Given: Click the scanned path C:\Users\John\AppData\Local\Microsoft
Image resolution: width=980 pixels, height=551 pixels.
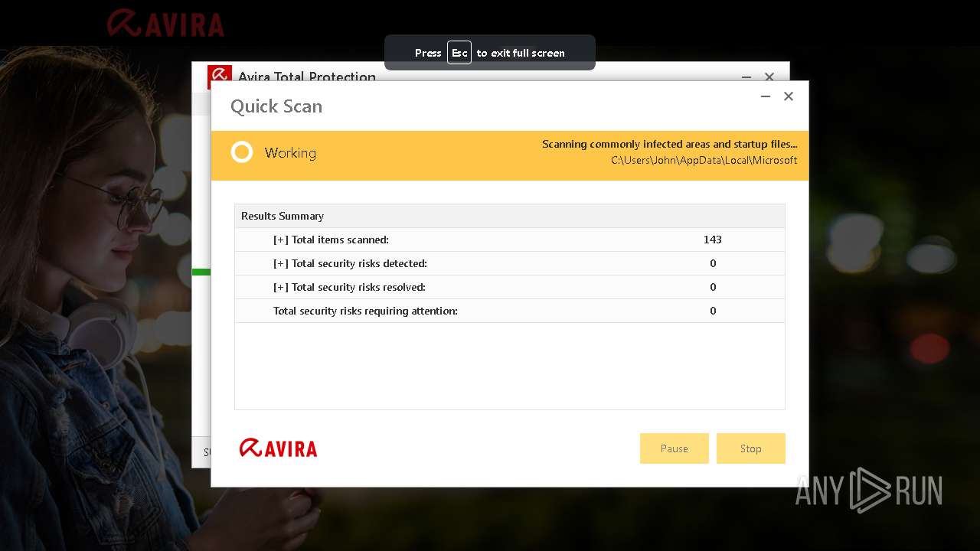Looking at the screenshot, I should tap(704, 161).
